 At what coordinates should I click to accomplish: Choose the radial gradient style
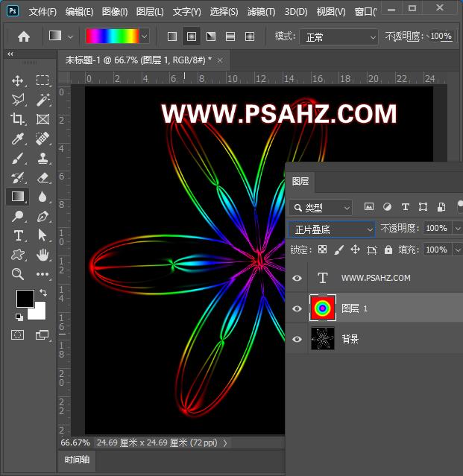[x=192, y=37]
